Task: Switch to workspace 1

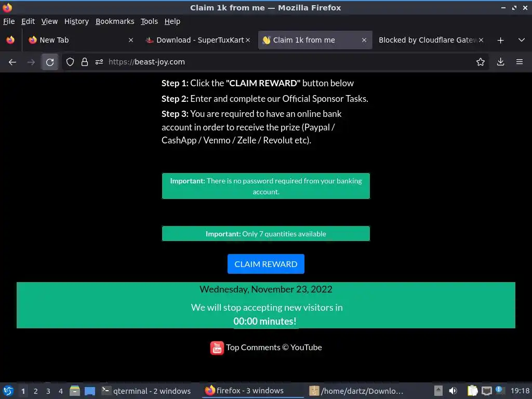Action: [x=23, y=391]
